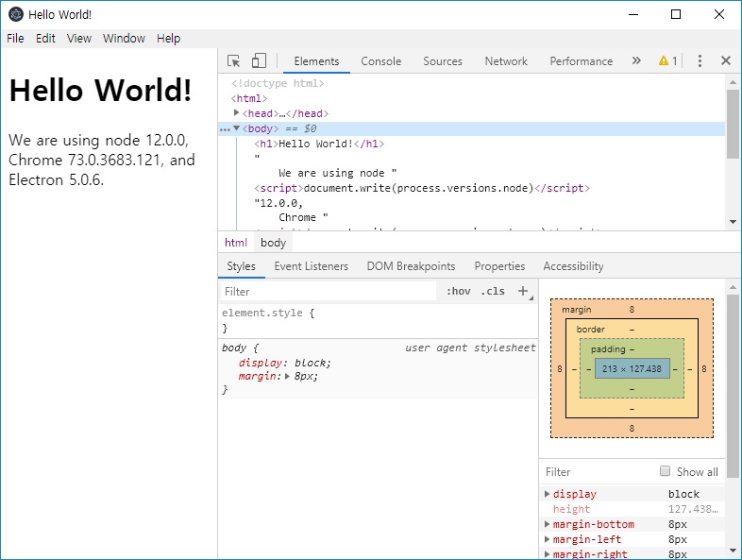Image resolution: width=742 pixels, height=560 pixels.
Task: Switch to the Console tab
Action: [381, 61]
